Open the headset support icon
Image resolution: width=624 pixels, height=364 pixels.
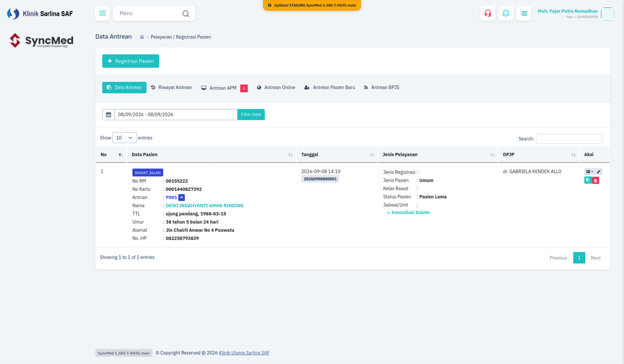coord(488,13)
